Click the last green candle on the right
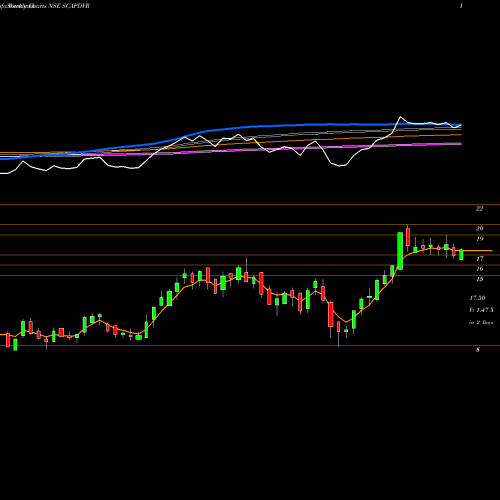 (461, 255)
